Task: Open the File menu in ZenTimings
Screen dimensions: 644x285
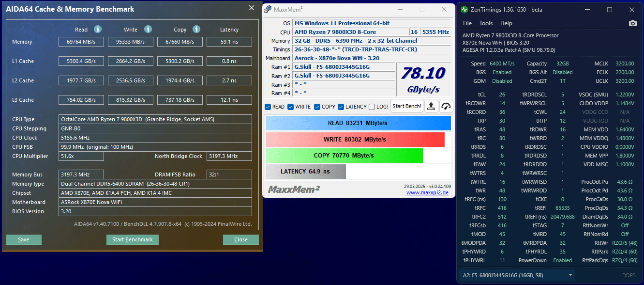Action: [467, 23]
